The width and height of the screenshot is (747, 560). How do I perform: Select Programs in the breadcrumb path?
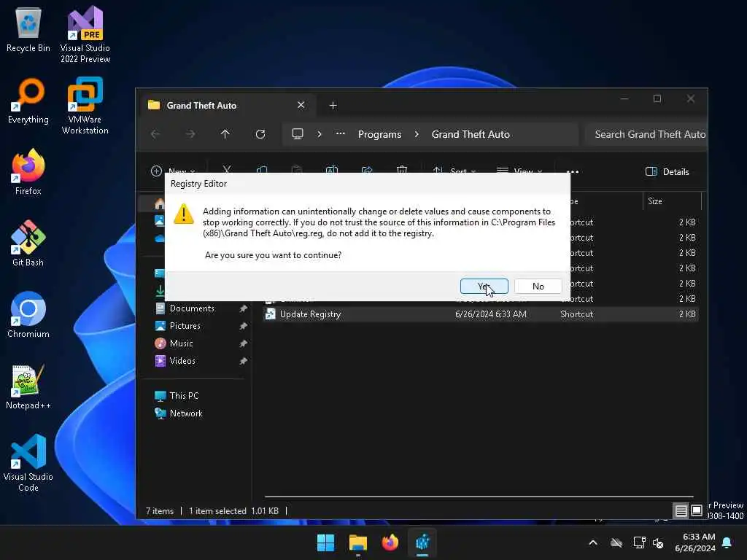(379, 134)
